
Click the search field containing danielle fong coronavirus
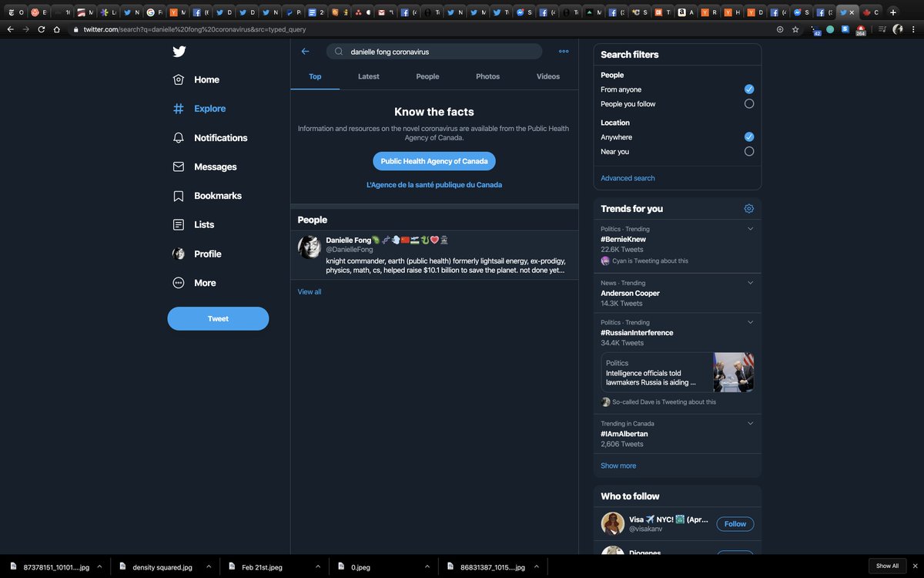click(x=434, y=52)
